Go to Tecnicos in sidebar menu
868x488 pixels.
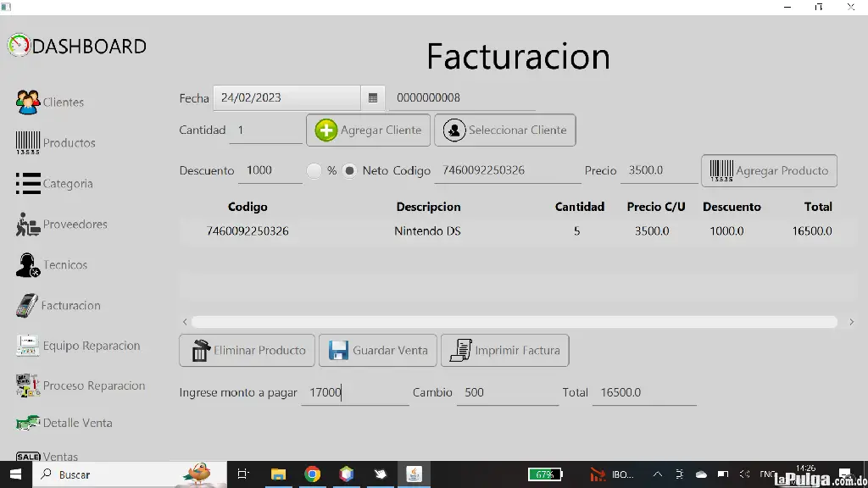pyautogui.click(x=65, y=265)
